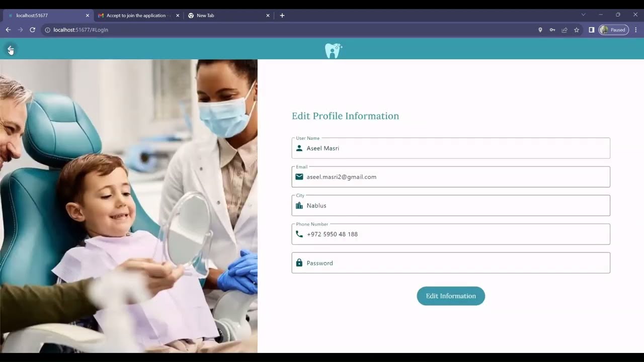Close the Gmail Accept to join tab
This screenshot has width=644, height=362.
coord(178,16)
